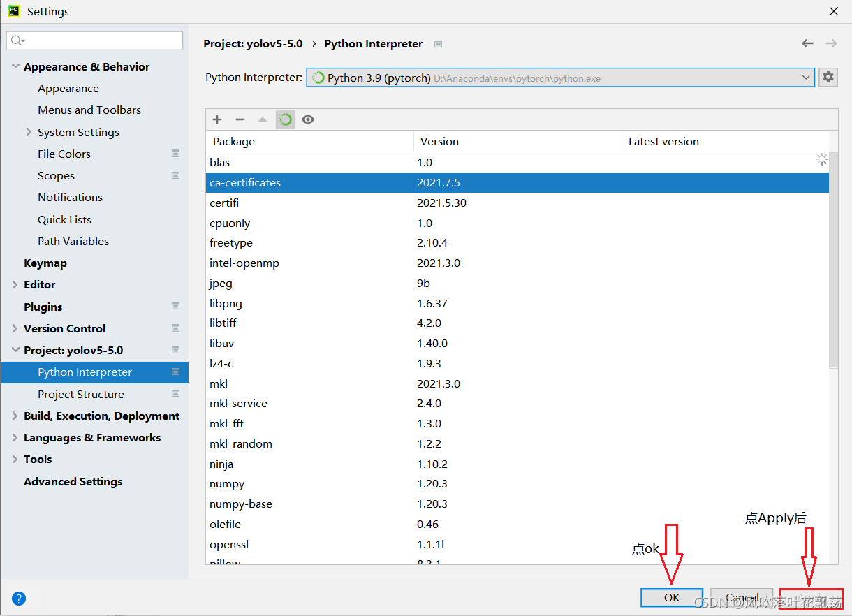Expand the Editor section
This screenshot has height=616, width=852.
15,284
